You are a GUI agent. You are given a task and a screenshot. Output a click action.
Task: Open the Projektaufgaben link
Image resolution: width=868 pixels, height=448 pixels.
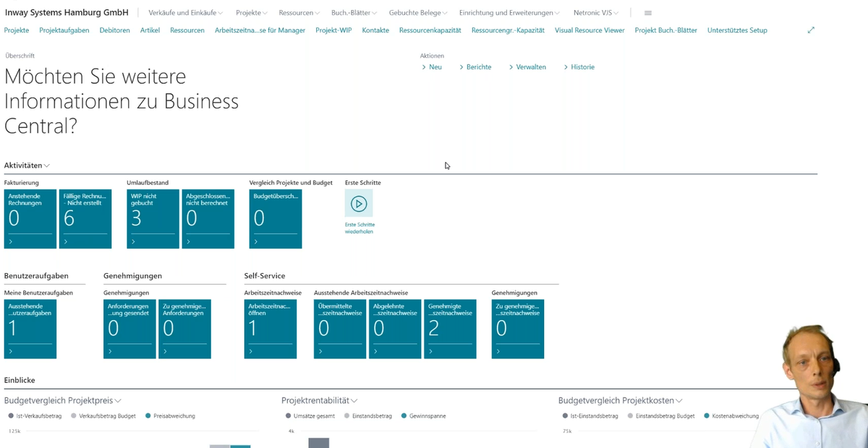tap(64, 30)
